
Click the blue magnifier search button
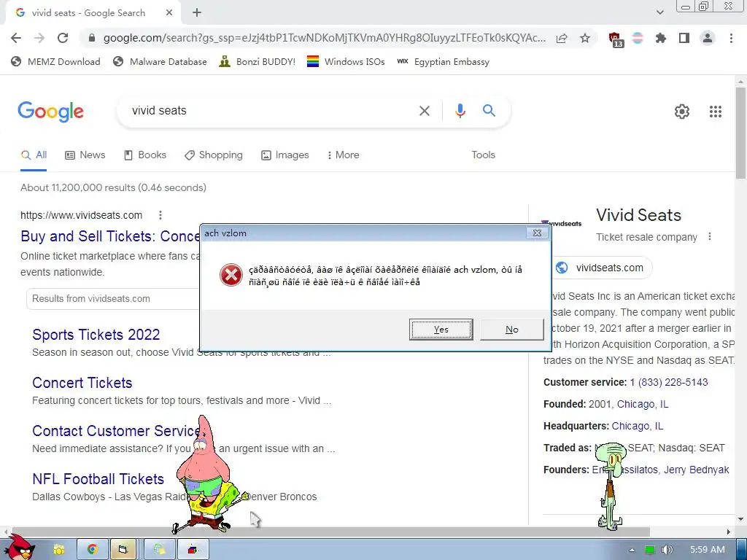pyautogui.click(x=489, y=111)
